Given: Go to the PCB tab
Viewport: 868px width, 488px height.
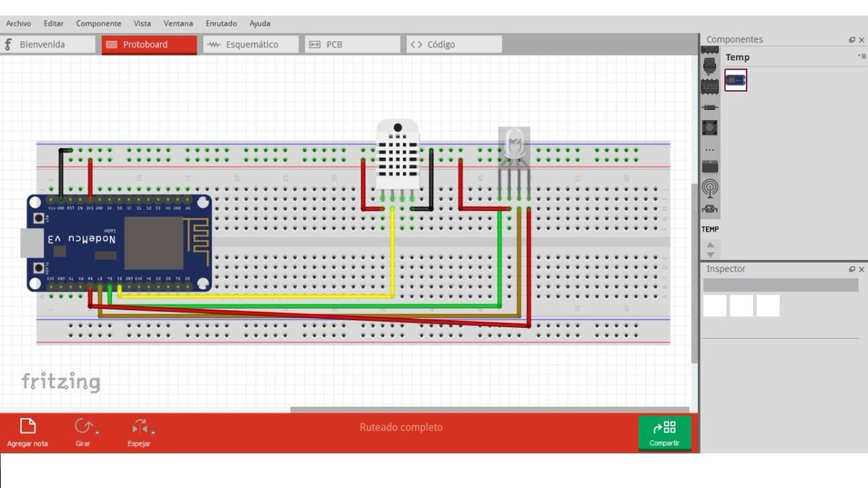Looking at the screenshot, I should click(x=352, y=44).
